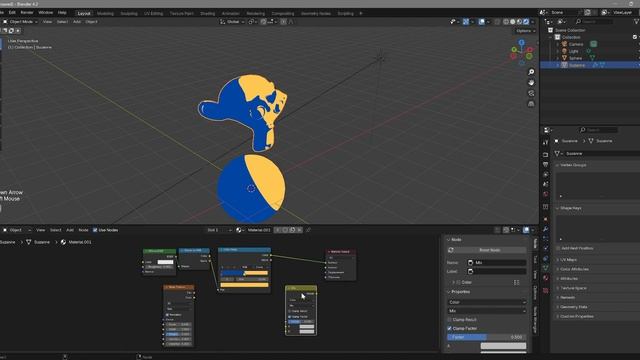Open the Help menu
The height and width of the screenshot is (360, 640).
[62, 13]
